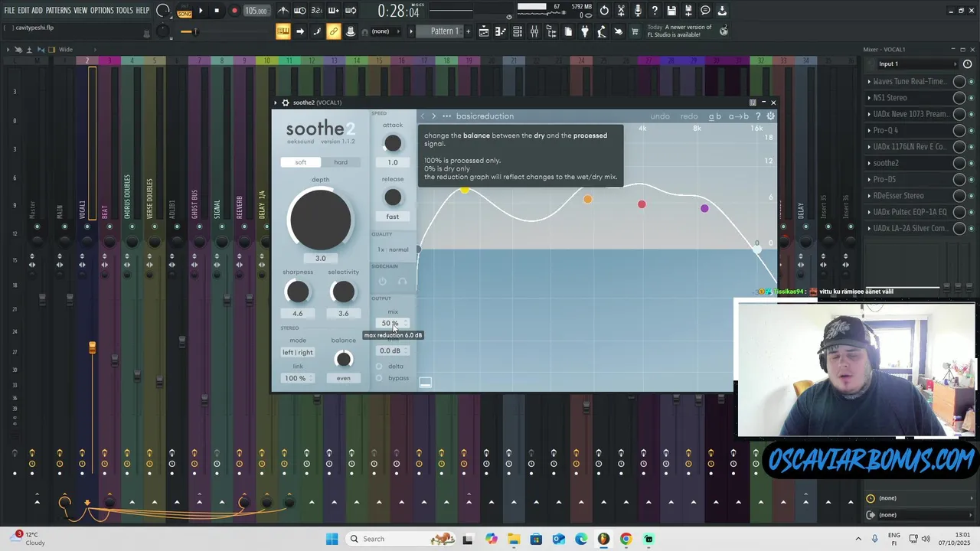Click the soothe2 selectivity knob
This screenshot has height=551, width=980.
344,292
